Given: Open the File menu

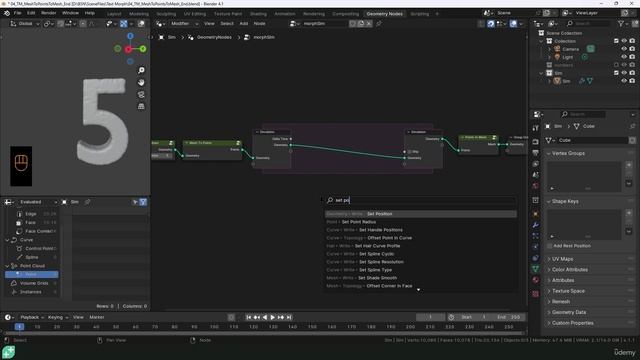Looking at the screenshot, I should tap(18, 13).
